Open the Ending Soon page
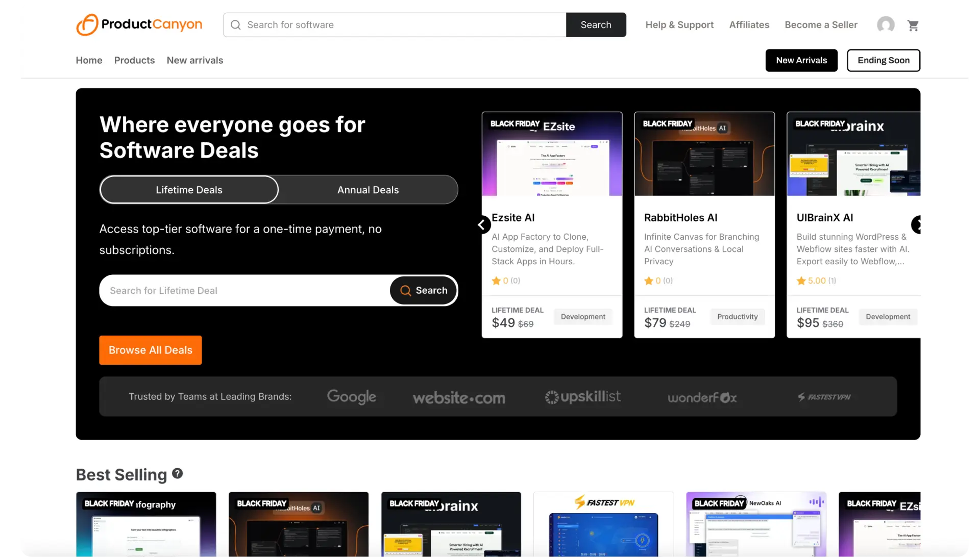The height and width of the screenshot is (560, 980). tap(884, 60)
